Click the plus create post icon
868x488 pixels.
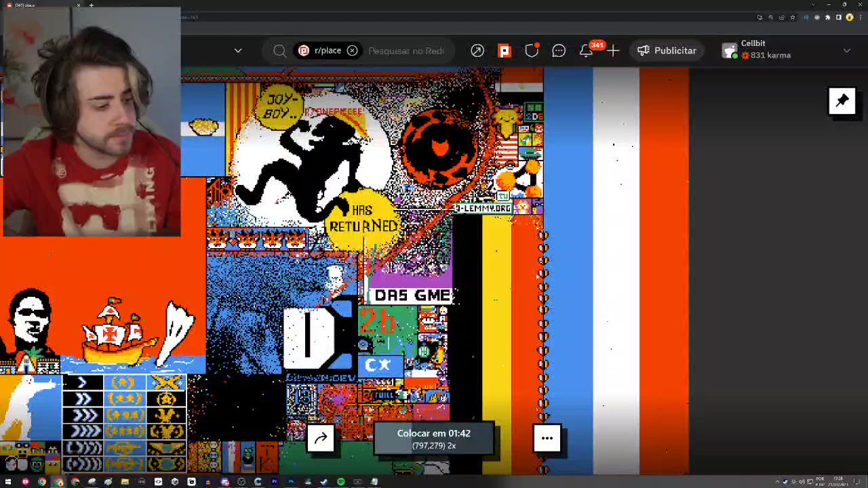pos(613,51)
